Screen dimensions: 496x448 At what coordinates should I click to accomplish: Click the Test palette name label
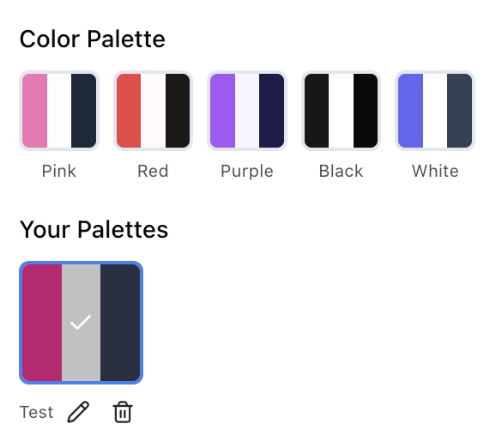tap(36, 412)
